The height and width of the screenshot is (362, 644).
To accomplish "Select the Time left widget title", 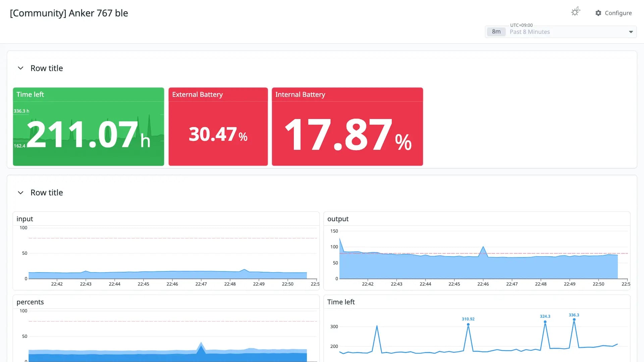I will point(30,95).
